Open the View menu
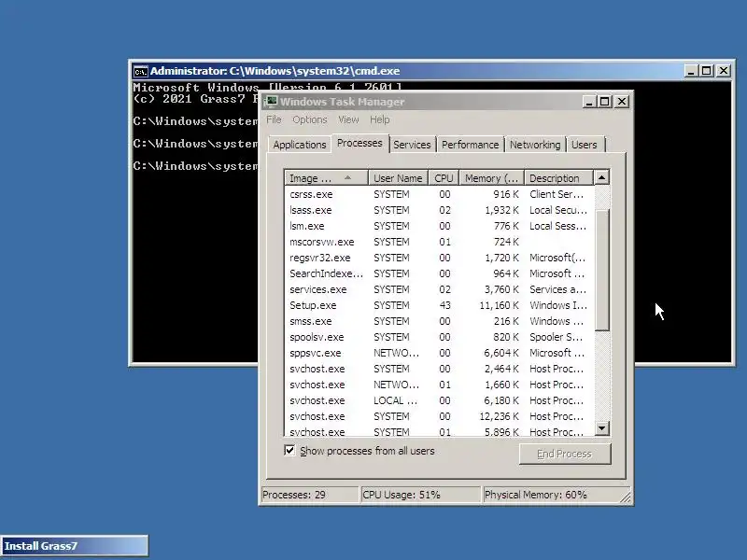Screen dimensions: 747x560 coord(348,119)
